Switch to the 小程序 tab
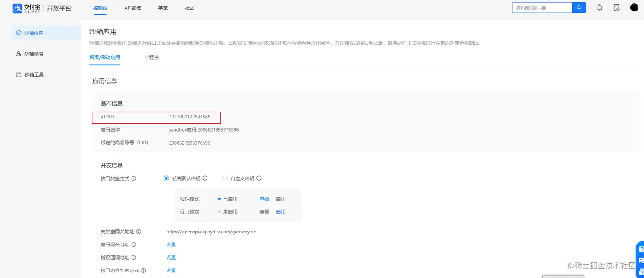The image size is (644, 278). (152, 57)
